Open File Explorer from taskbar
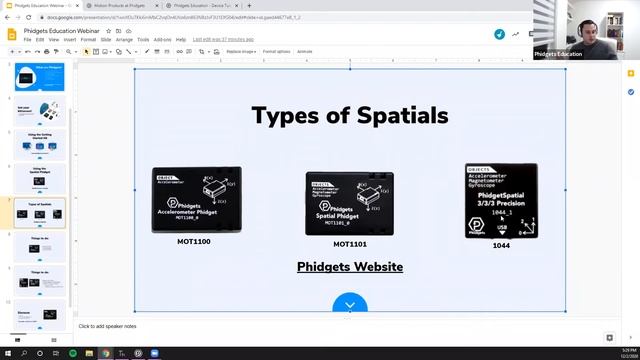This screenshot has width=640, height=360. pyautogui.click(x=89, y=353)
